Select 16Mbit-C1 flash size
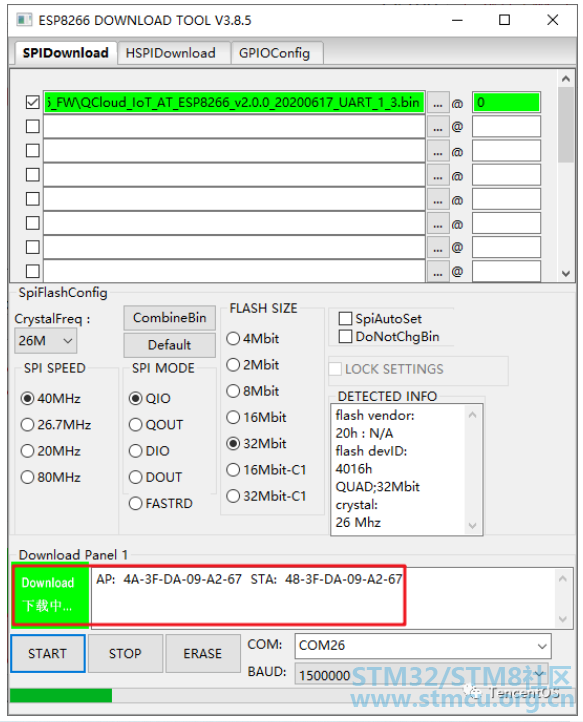Screen dimensions: 583x722 tap(266, 470)
